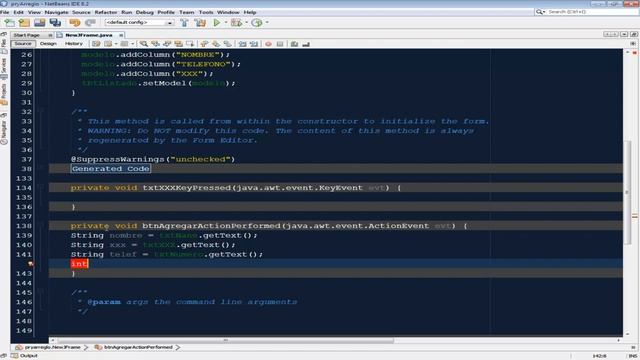Click the Save All toolbar icon

point(55,23)
